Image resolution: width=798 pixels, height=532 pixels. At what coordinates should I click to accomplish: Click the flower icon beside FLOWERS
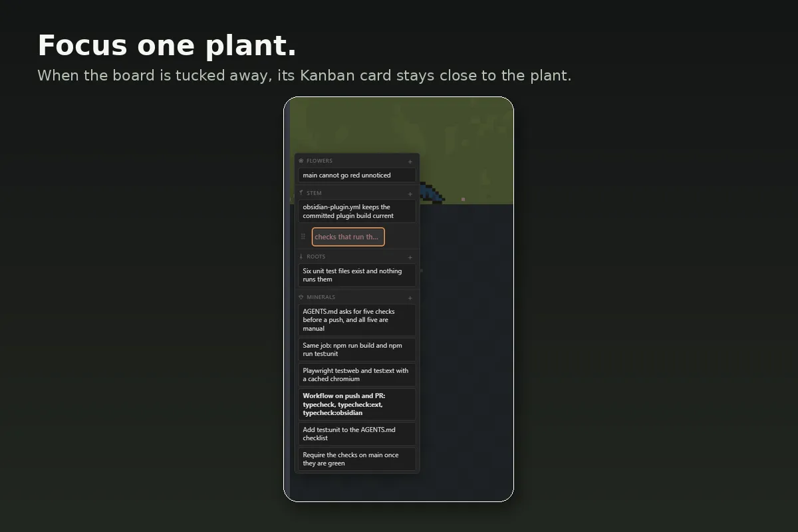(x=301, y=161)
